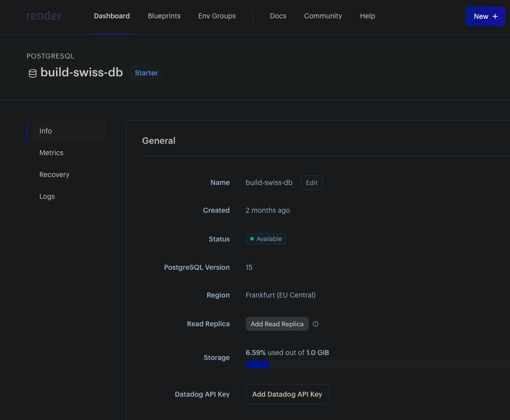510x420 pixels.
Task: Visit the Community link
Action: click(x=323, y=16)
